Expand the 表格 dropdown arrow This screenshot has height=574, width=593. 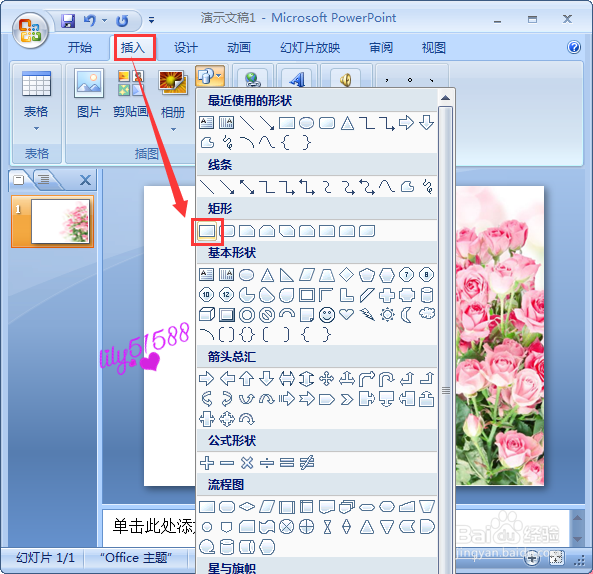click(36, 129)
